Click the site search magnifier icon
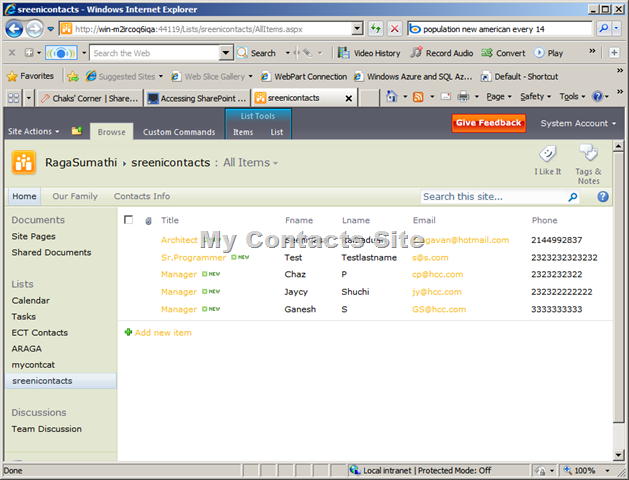The width and height of the screenshot is (629, 480). (573, 197)
